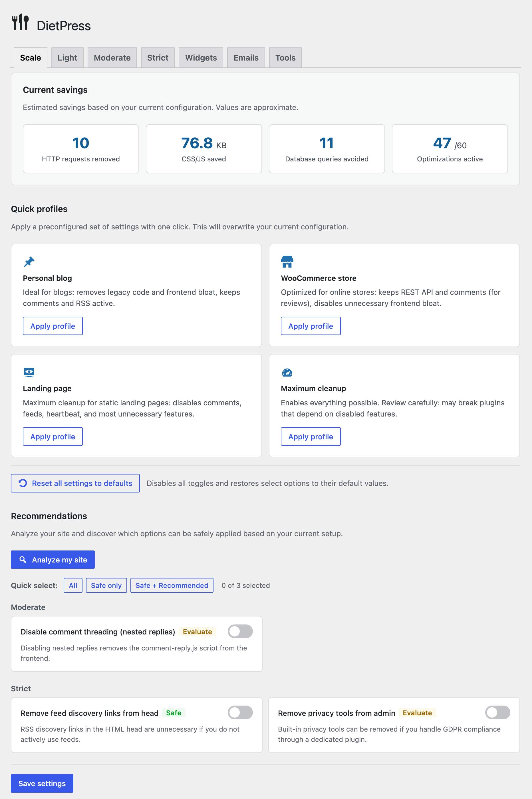Viewport: 532px width, 799px height.
Task: Click the Recommendations heading
Action: click(49, 516)
